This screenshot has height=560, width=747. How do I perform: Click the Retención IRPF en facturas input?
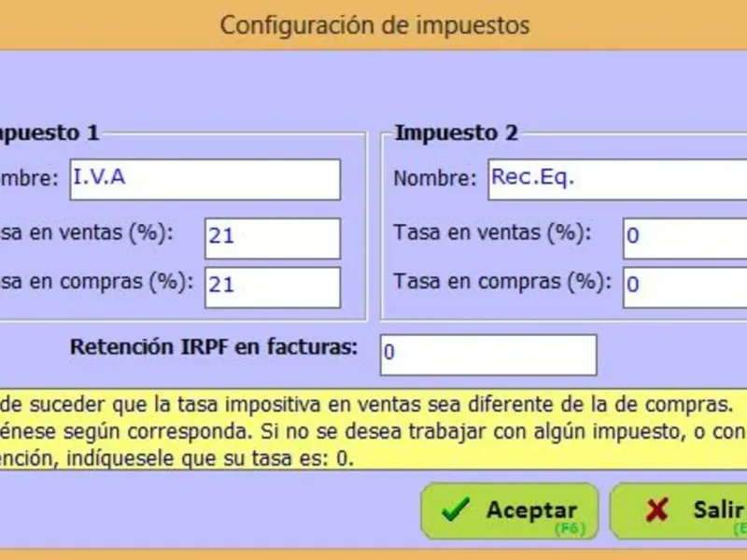click(x=487, y=355)
